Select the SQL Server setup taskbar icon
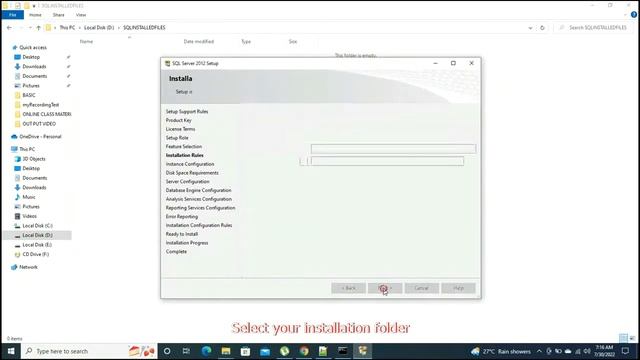Viewport: 640px width, 360px height. pyautogui.click(x=362, y=351)
